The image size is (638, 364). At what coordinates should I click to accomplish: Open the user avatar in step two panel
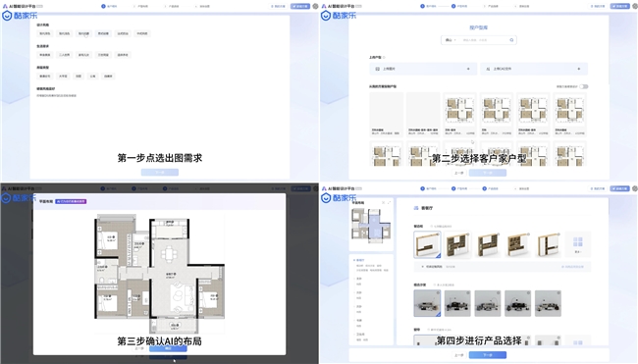point(635,6)
